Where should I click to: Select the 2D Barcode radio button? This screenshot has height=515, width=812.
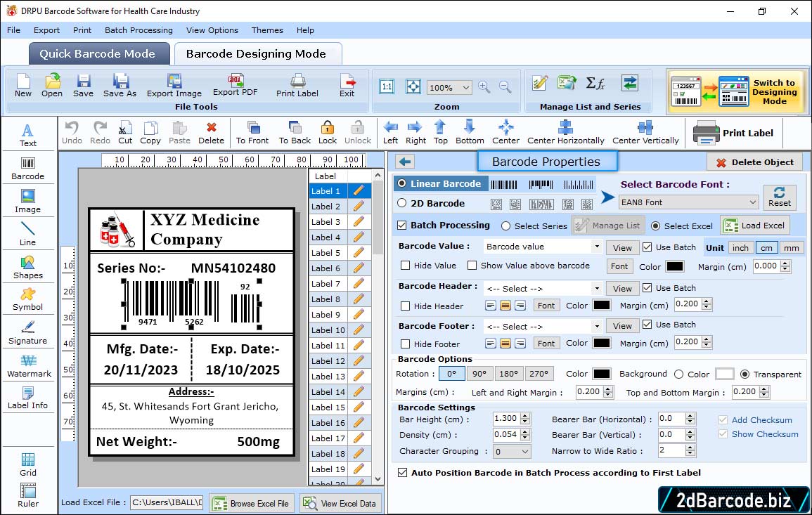coord(402,203)
